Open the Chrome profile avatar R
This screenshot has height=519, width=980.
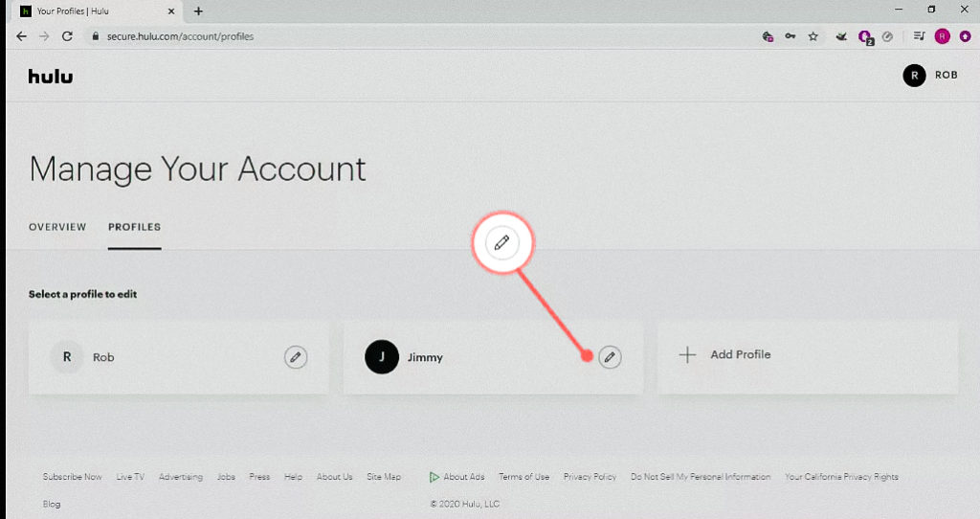942,36
